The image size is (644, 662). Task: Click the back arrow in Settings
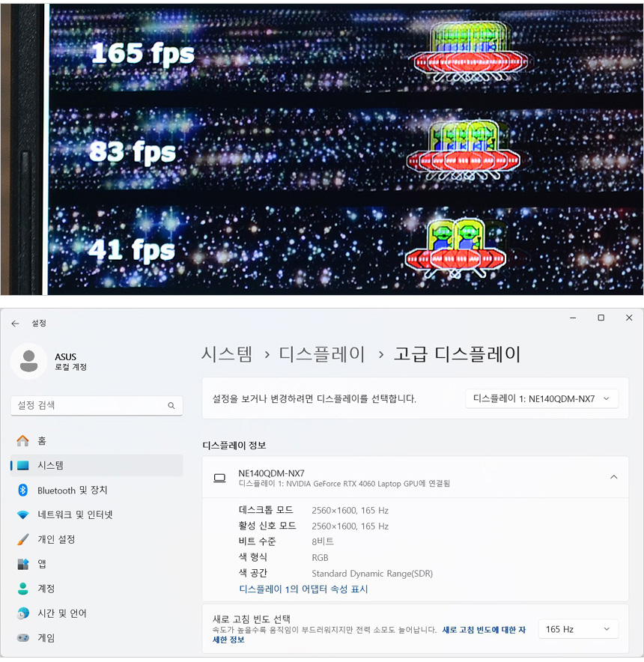[x=15, y=324]
